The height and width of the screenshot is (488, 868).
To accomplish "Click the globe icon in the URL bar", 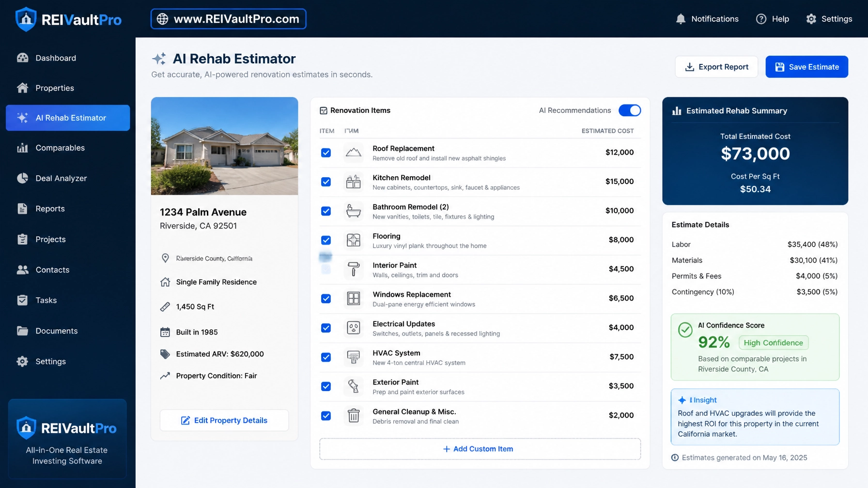I will [163, 19].
